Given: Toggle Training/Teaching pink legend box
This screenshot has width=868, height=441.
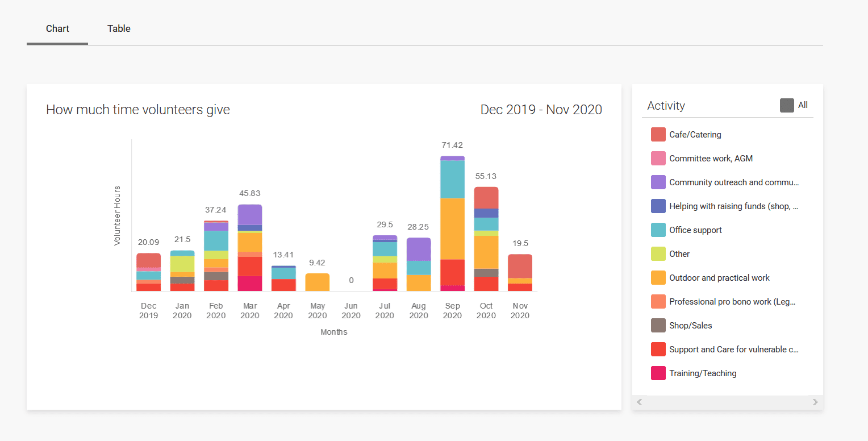Looking at the screenshot, I should tap(658, 373).
